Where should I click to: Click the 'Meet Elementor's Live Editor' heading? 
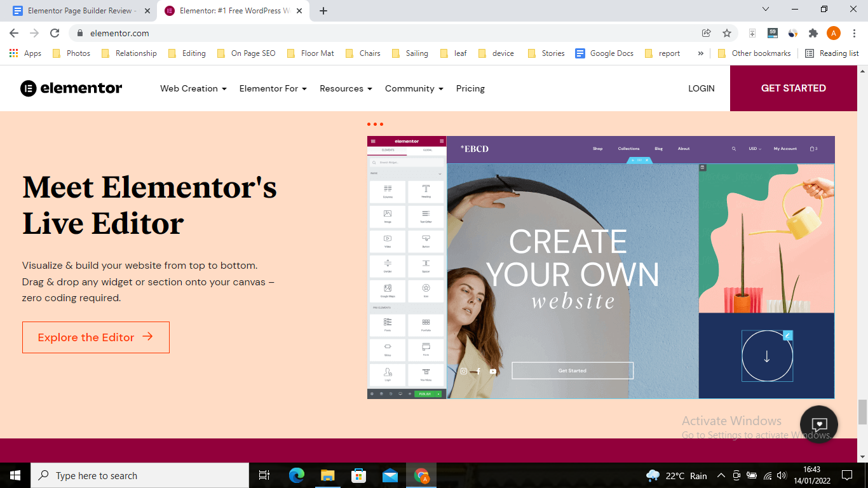(x=149, y=205)
